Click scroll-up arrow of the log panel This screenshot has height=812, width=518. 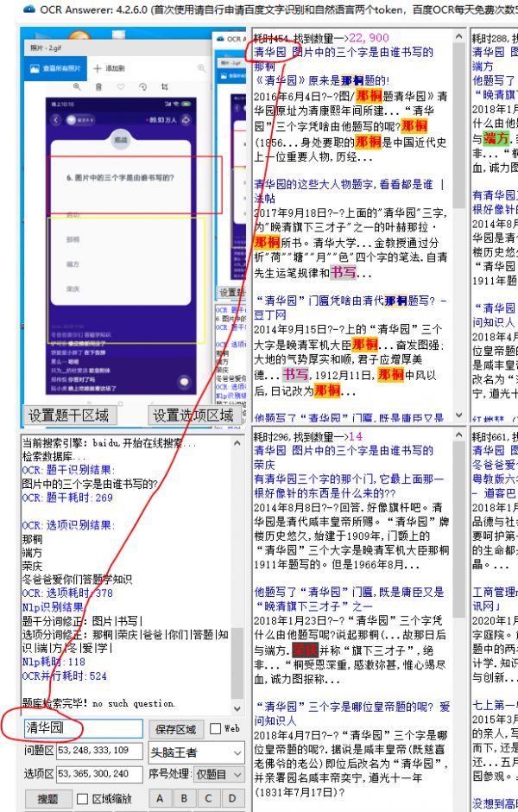coord(237,443)
